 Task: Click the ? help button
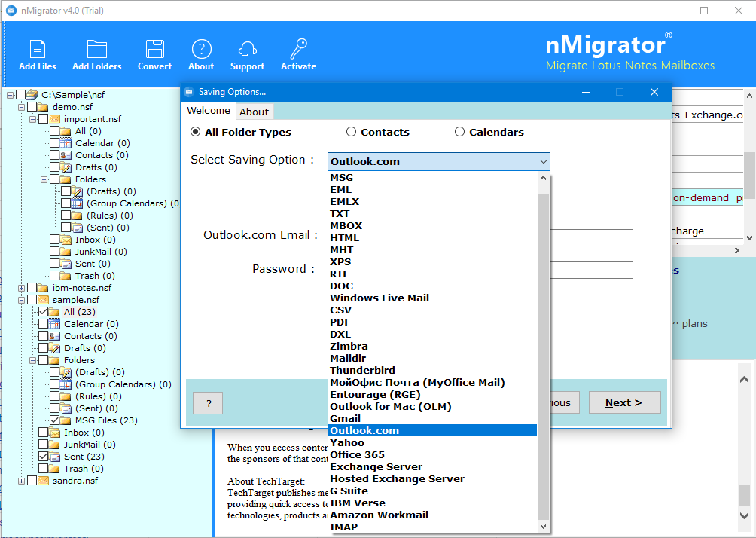click(x=208, y=403)
